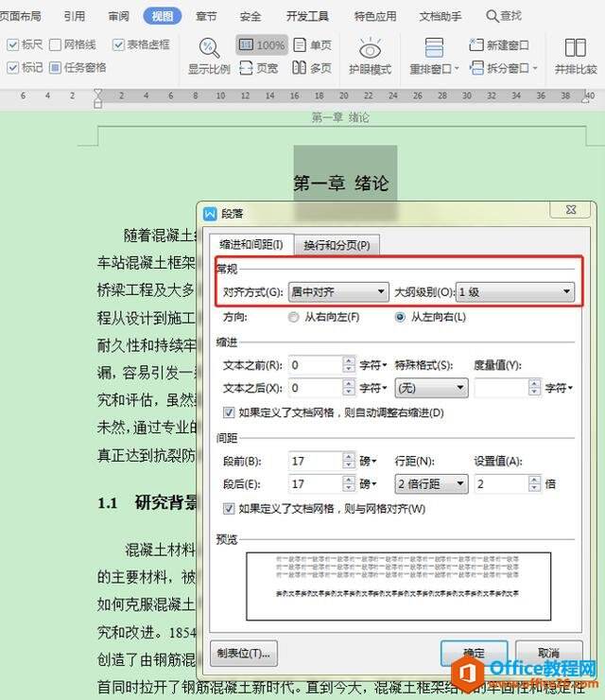Confirm with the 确定 button
Image resolution: width=605 pixels, height=700 pixels.
[x=474, y=654]
